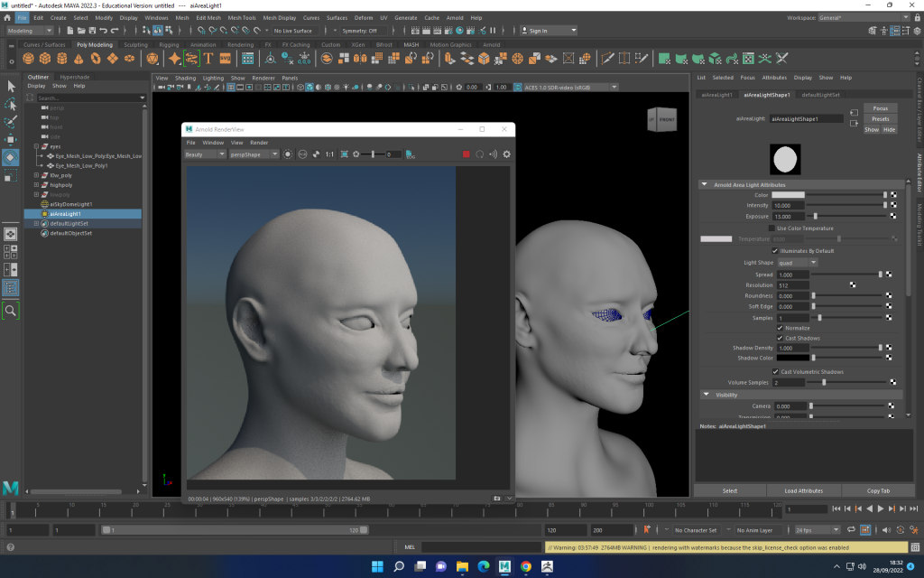Collapse the Visibility section

(706, 395)
